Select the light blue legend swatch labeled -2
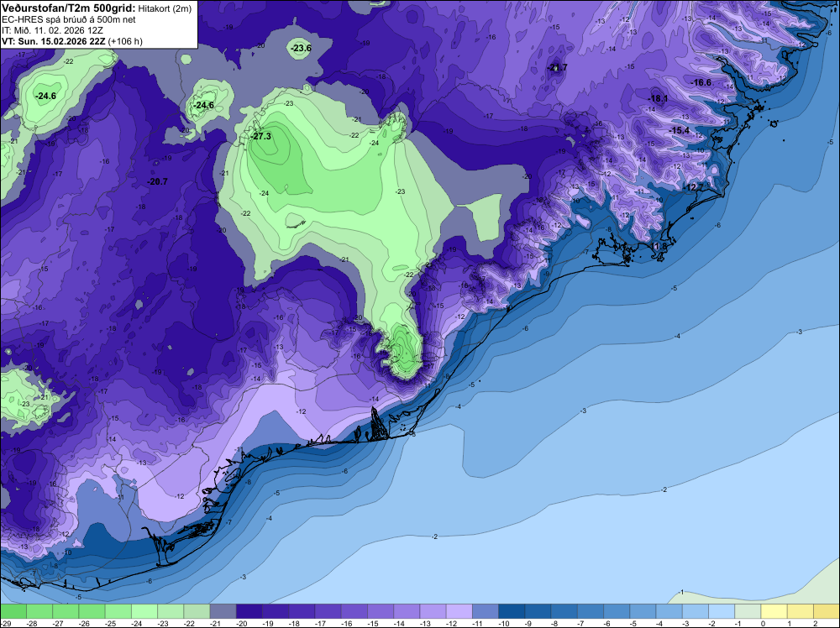Screen dimensions: 840x628 (722, 611)
